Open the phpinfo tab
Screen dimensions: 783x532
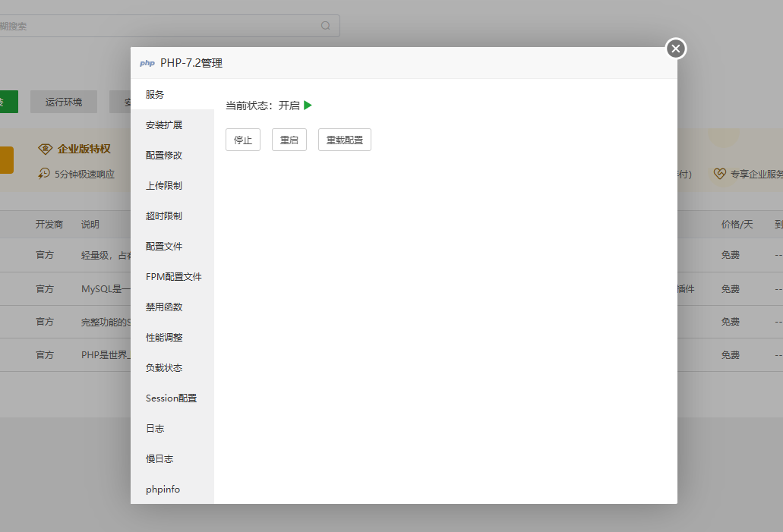(163, 490)
